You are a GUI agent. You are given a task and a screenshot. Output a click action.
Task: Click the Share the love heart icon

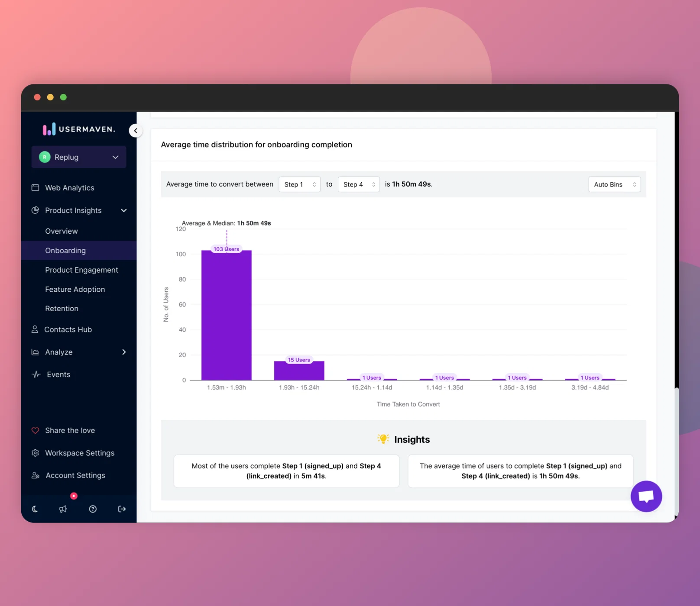click(35, 430)
